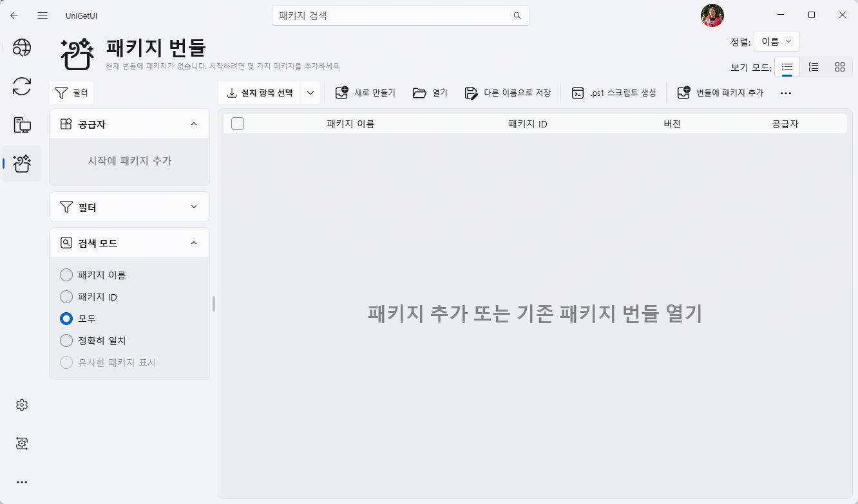The image size is (858, 504).
Task: Click the 시작에 패키지 추가 placeholder text
Action: tap(129, 161)
